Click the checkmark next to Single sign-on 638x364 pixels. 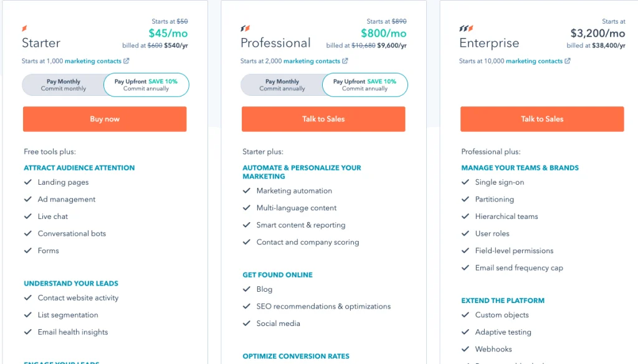465,182
